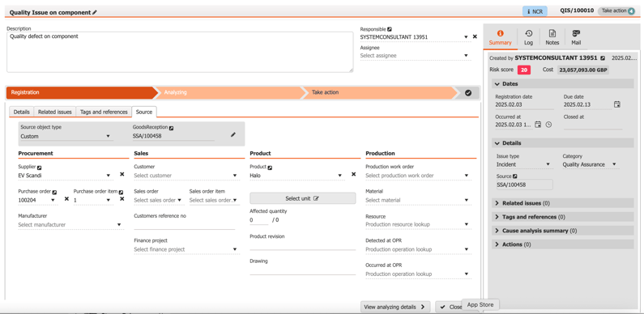This screenshot has height=314, width=644.
Task: Open the Select production work order dropdown
Action: coord(466,176)
